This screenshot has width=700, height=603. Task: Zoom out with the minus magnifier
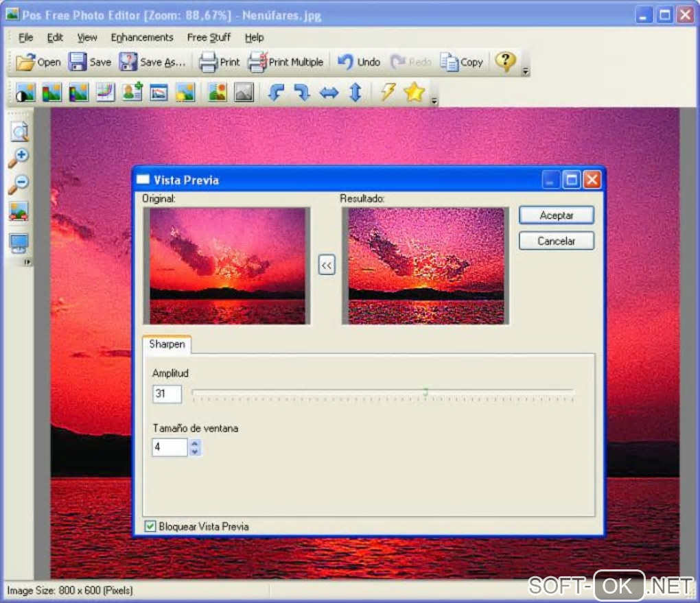point(19,185)
